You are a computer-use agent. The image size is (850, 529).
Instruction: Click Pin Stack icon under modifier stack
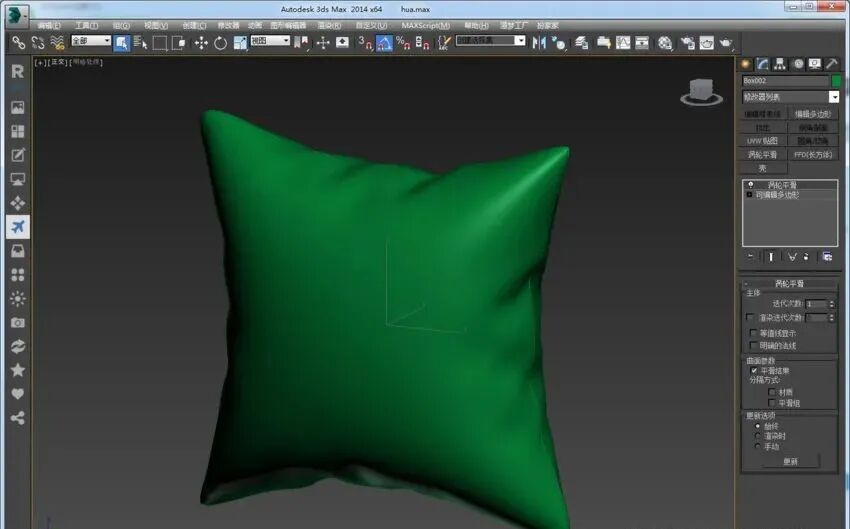pyautogui.click(x=751, y=257)
